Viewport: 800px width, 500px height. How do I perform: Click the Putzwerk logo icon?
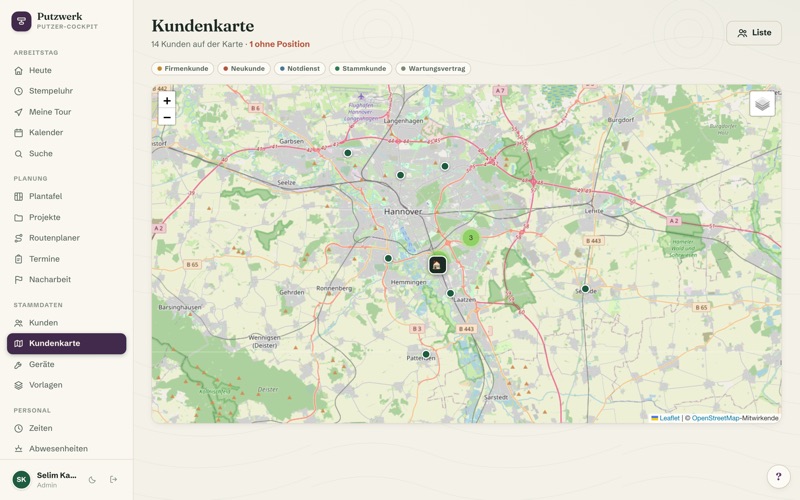click(21, 21)
